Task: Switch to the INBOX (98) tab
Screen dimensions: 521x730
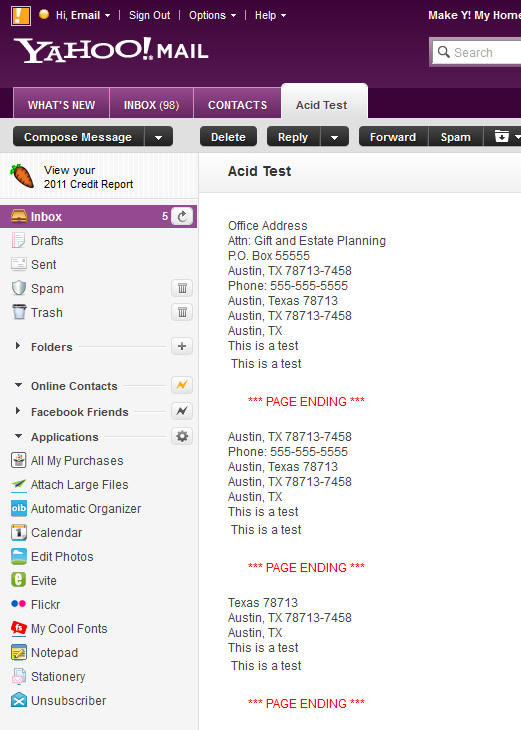Action: pyautogui.click(x=151, y=103)
